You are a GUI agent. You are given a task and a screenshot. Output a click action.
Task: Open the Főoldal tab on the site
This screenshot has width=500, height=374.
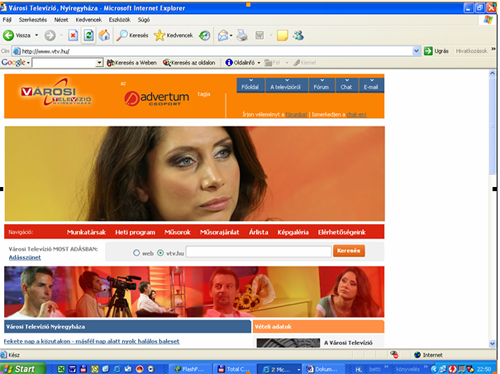[250, 85]
